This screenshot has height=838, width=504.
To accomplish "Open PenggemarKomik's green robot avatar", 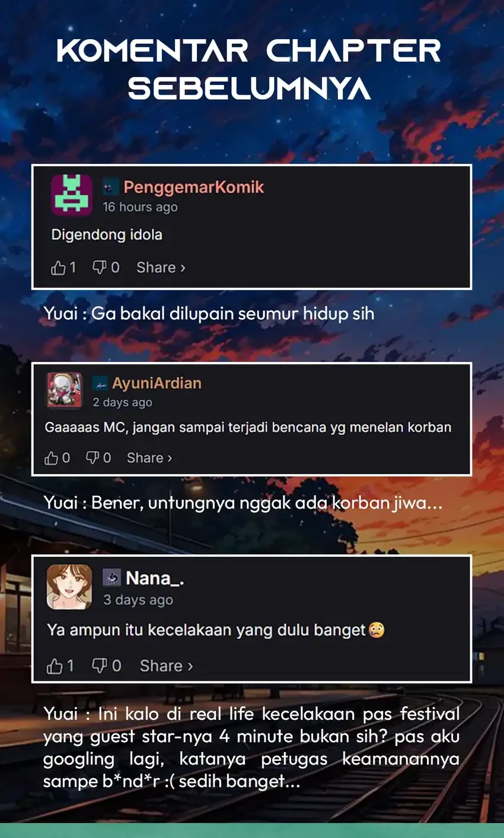I will click(72, 195).
